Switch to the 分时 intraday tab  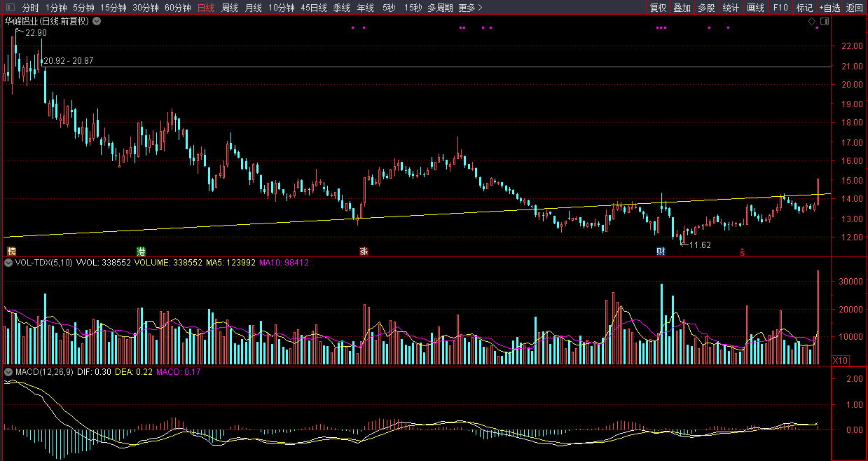pos(30,8)
